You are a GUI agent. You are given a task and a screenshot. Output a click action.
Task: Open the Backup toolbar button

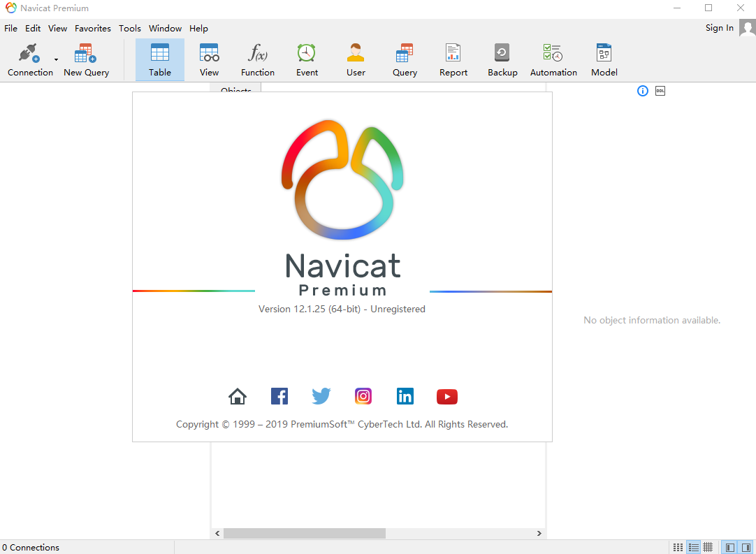pos(502,60)
